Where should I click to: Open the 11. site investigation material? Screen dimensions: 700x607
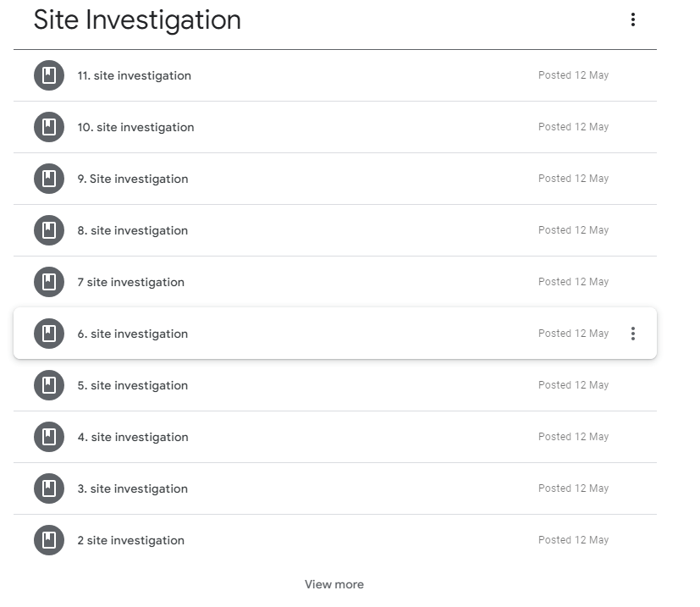click(135, 75)
